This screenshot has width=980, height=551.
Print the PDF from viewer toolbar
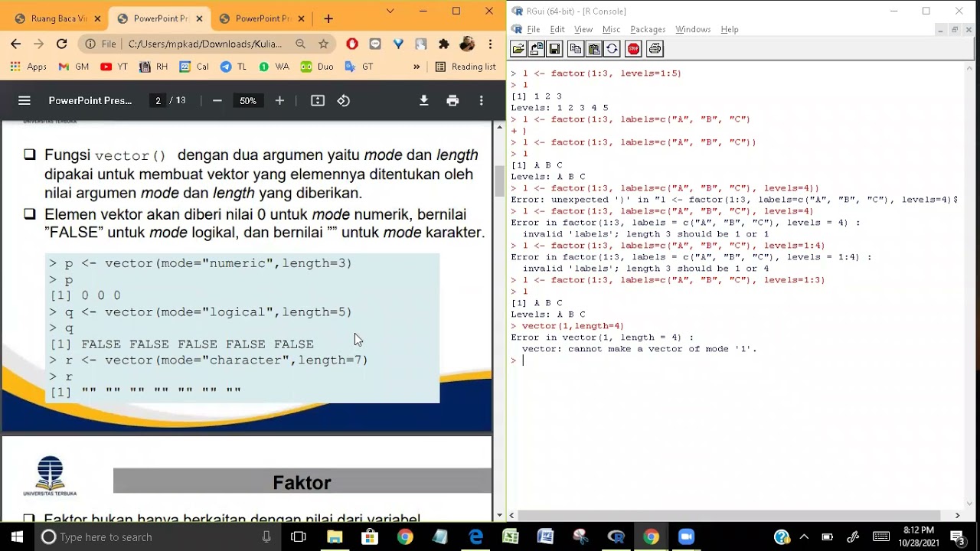(452, 100)
